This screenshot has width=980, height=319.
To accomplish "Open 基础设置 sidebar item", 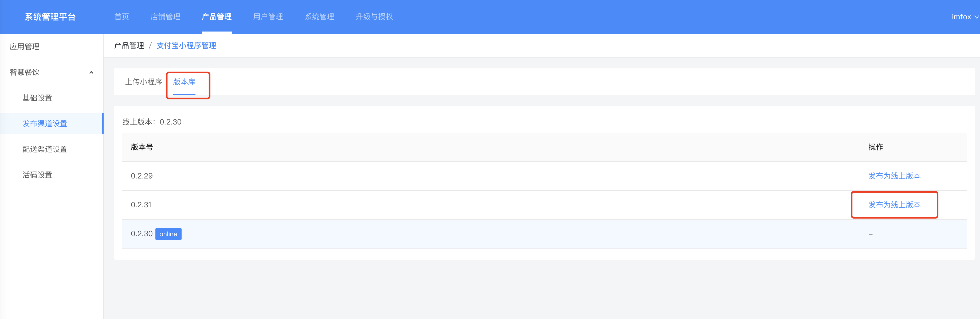I will pos(37,98).
